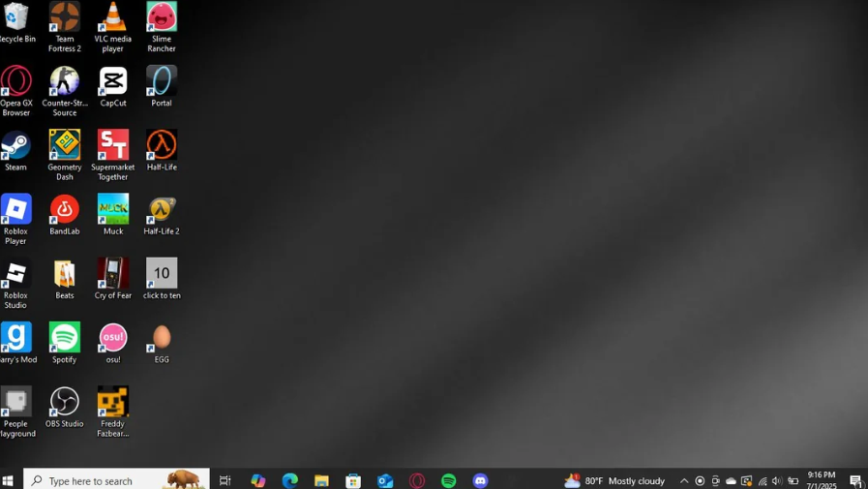
Task: Open Microsoft Store from the taskbar
Action: (353, 480)
